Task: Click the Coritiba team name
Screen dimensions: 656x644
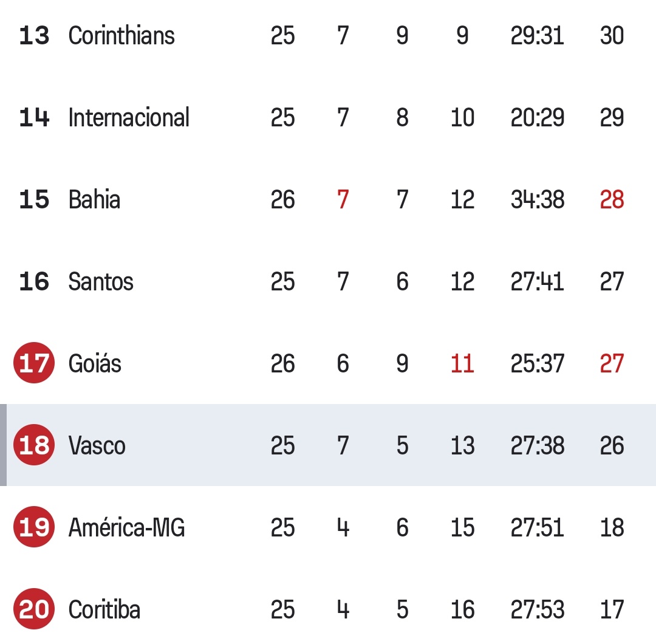Action: click(x=104, y=609)
